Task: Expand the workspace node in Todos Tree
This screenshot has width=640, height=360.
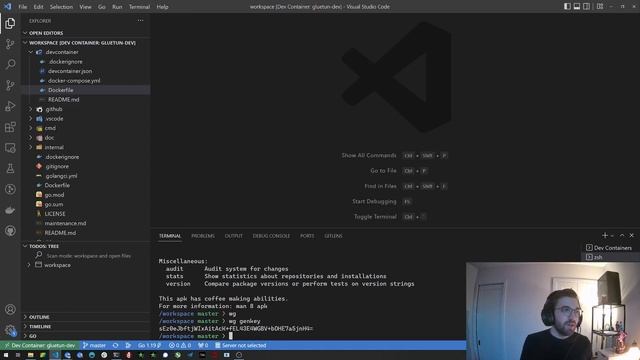Action: pyautogui.click(x=86, y=265)
